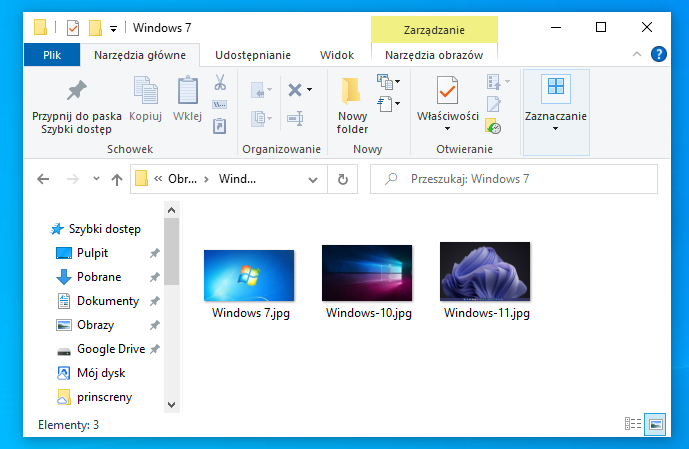Click the Wind... breadcrumb in address bar
689x449 pixels.
pyautogui.click(x=237, y=179)
